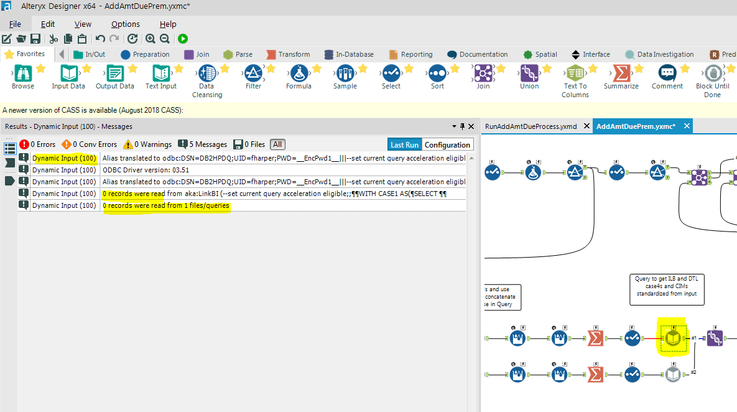Click the Run Workflow green play button
This screenshot has height=412, width=737.
183,39
